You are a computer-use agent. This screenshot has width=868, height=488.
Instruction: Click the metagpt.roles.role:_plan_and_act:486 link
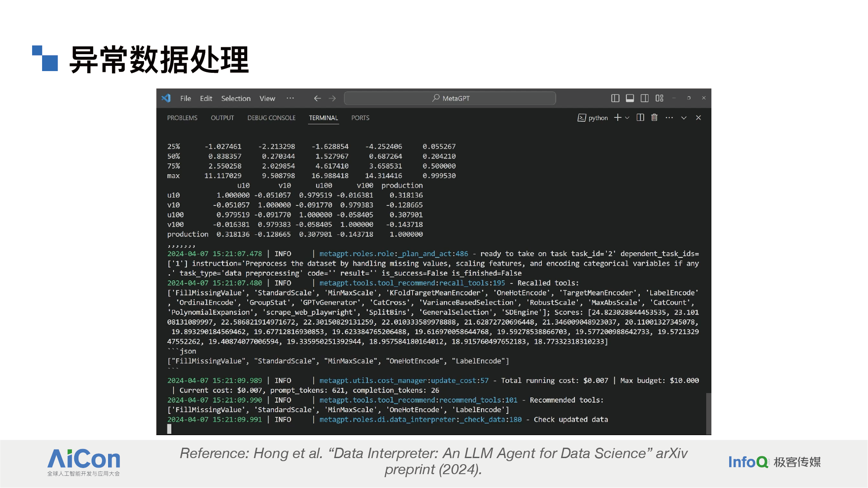pyautogui.click(x=394, y=254)
